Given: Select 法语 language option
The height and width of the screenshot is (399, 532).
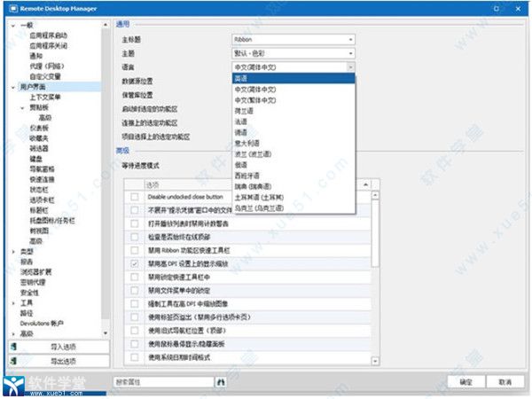Looking at the screenshot, I should tap(293, 121).
